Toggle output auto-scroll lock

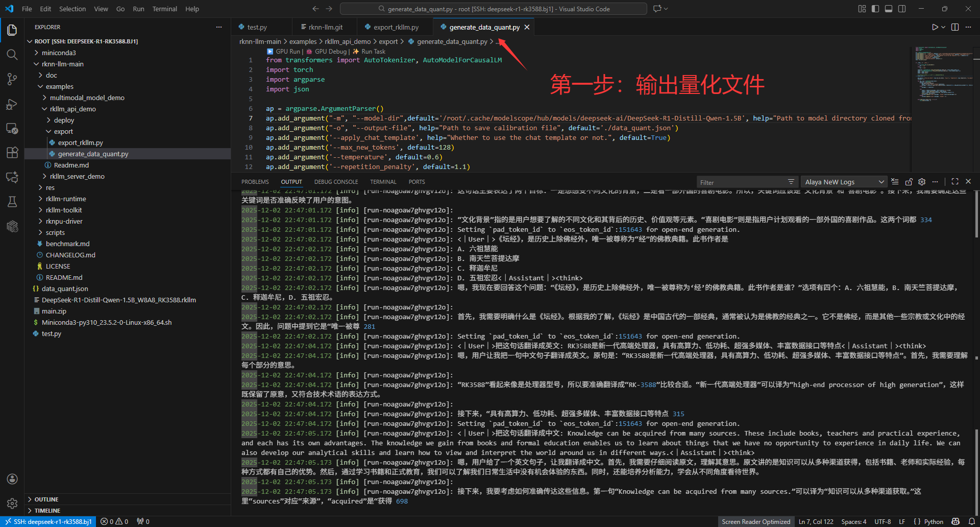[909, 182]
